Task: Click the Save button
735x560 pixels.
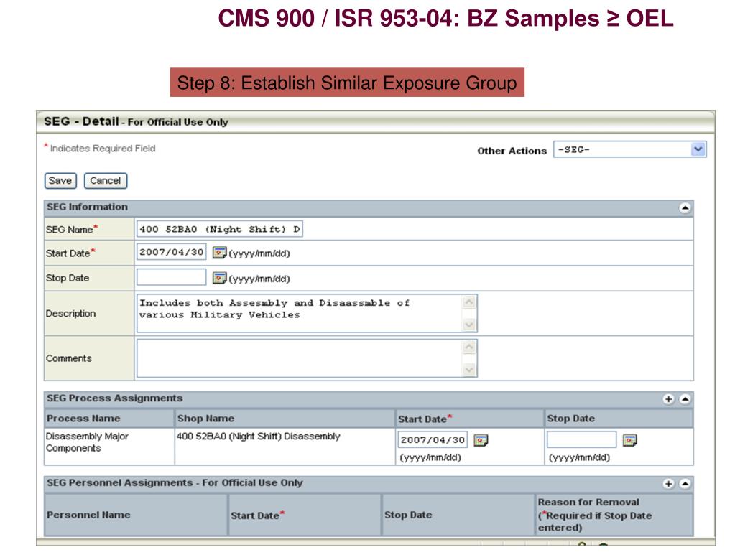Action: [60, 181]
